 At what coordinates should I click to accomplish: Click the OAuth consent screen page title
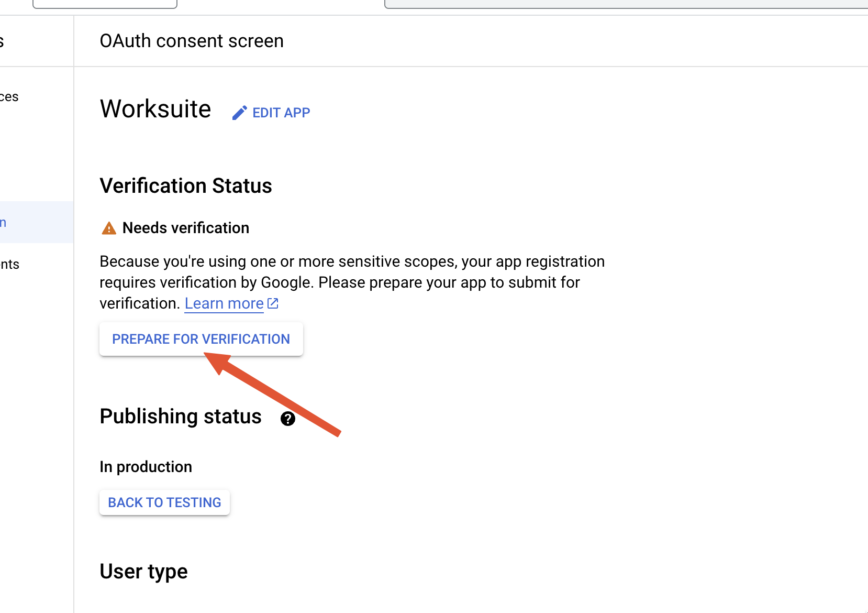(x=192, y=41)
